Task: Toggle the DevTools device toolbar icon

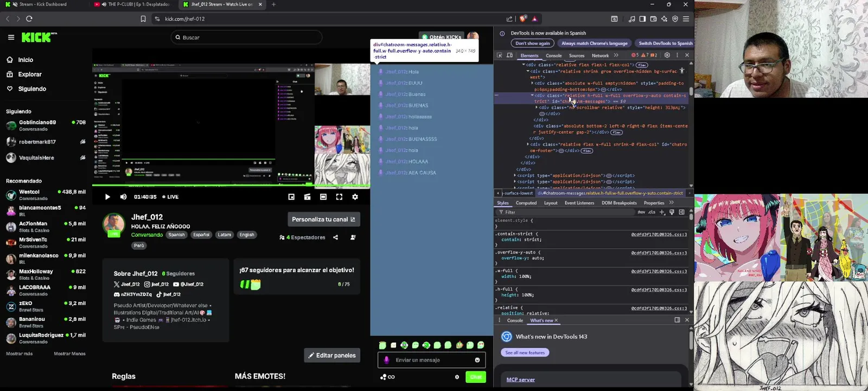Action: pos(509,55)
